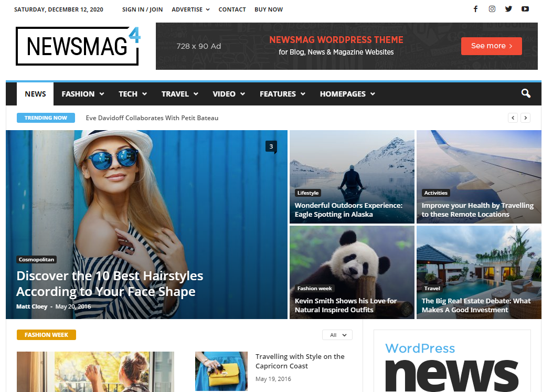The width and height of the screenshot is (542, 392).
Task: Click the orange FASHION WEEK badge
Action: coord(46,334)
